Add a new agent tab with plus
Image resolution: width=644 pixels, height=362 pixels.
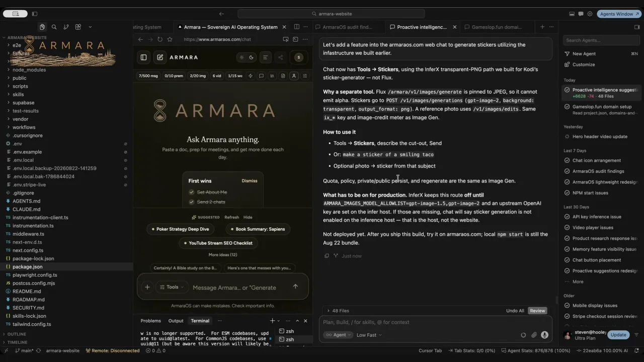(x=542, y=27)
